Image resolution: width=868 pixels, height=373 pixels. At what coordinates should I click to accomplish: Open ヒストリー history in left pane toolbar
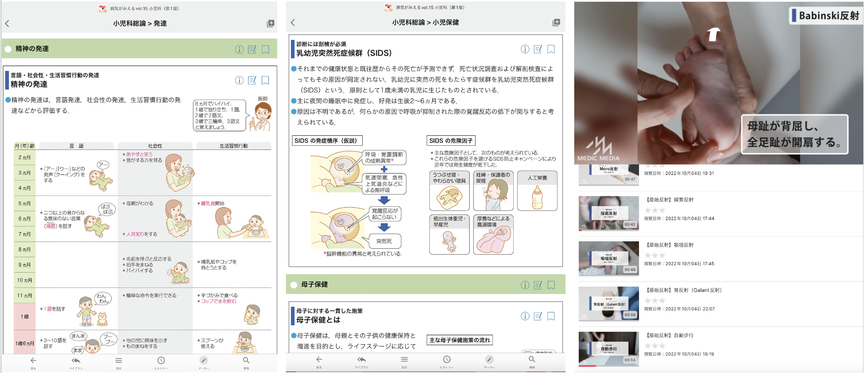[x=161, y=363]
